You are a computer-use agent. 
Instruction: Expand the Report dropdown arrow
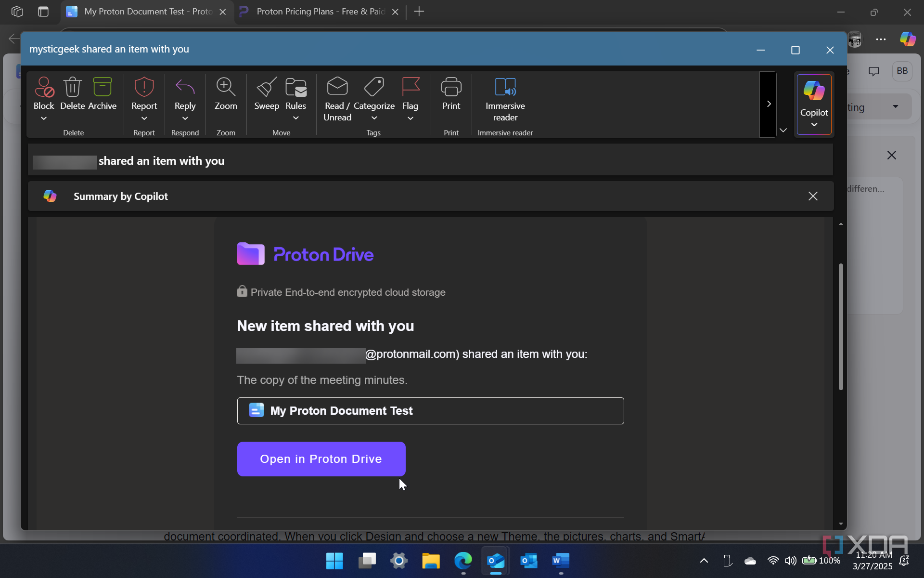click(144, 118)
